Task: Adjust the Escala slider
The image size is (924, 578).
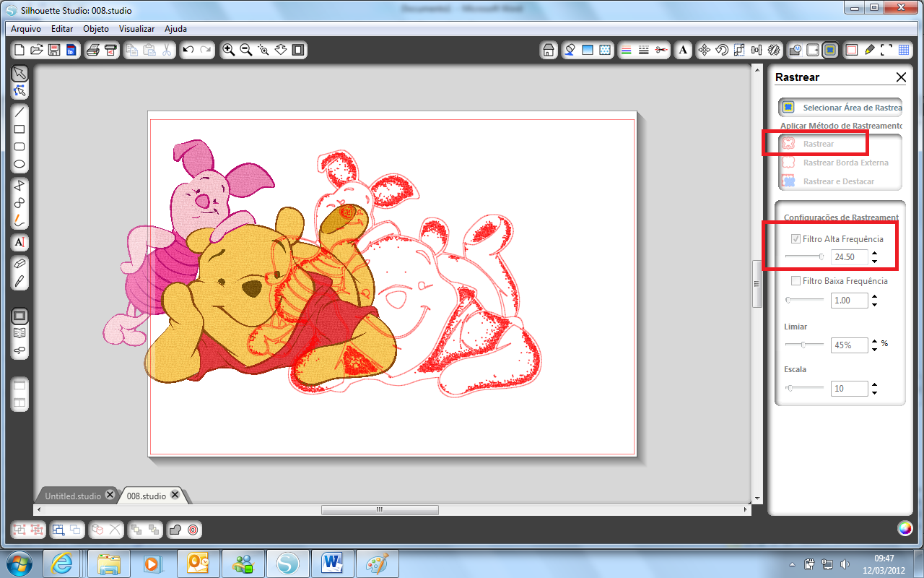Action: coord(790,388)
